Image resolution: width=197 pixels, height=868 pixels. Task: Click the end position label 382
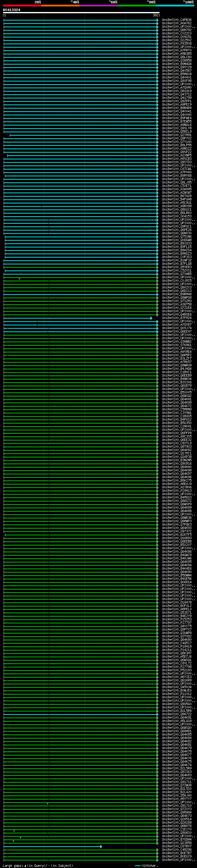pos(155,15)
